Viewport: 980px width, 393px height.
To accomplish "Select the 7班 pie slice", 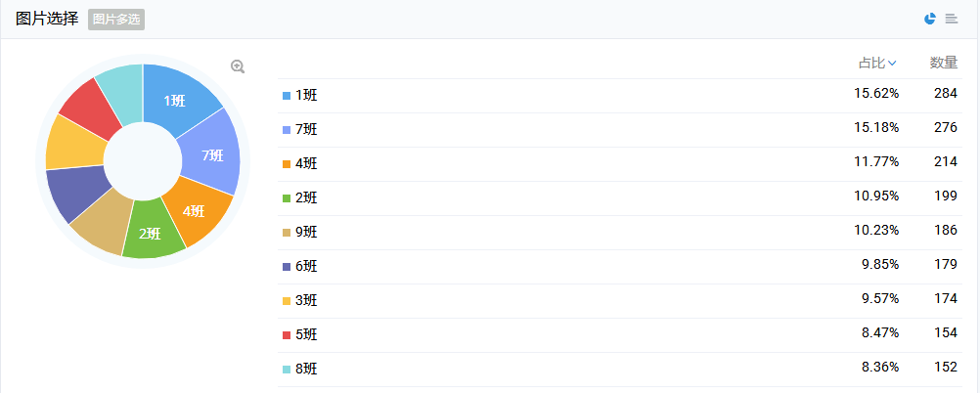I will 211,153.
